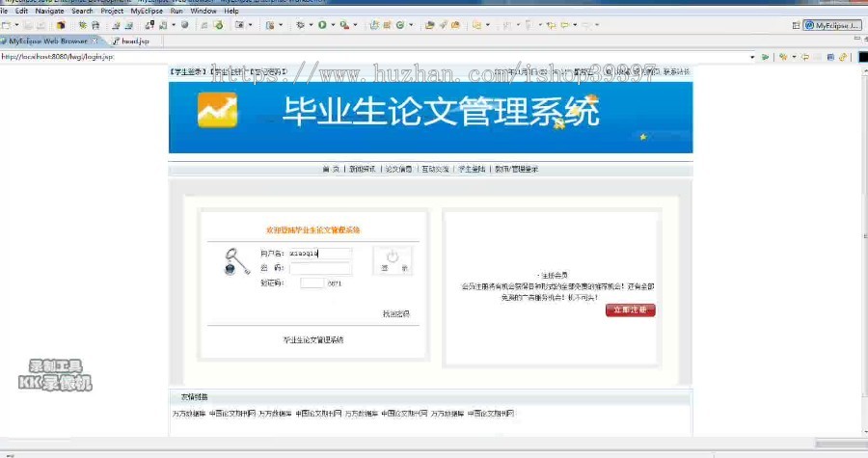Expand the window-layout toolbar icon dropdown arrow

(250, 25)
